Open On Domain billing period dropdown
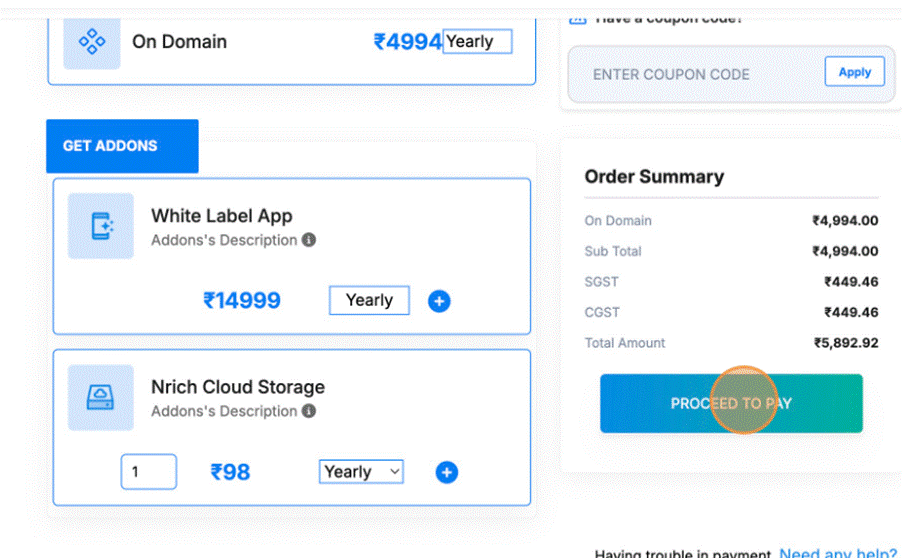Image resolution: width=902 pixels, height=558 pixels. [477, 42]
